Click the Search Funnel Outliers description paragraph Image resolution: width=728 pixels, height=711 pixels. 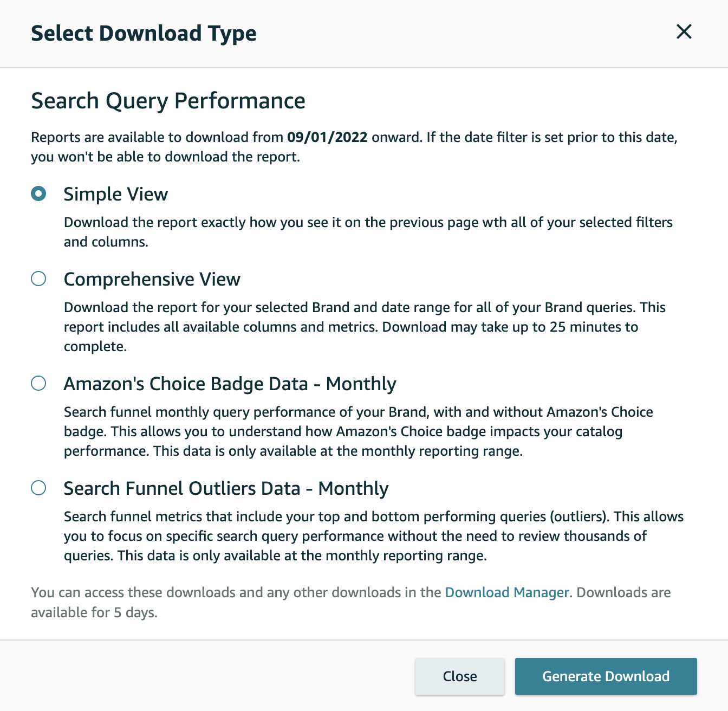point(373,536)
